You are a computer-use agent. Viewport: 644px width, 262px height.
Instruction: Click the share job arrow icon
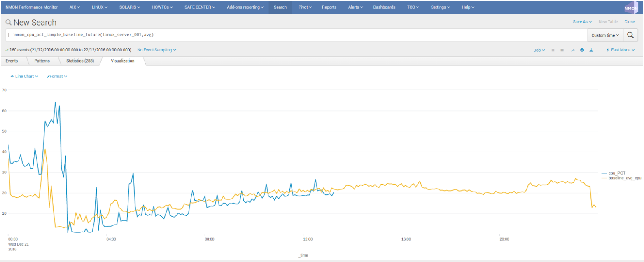[x=572, y=50]
